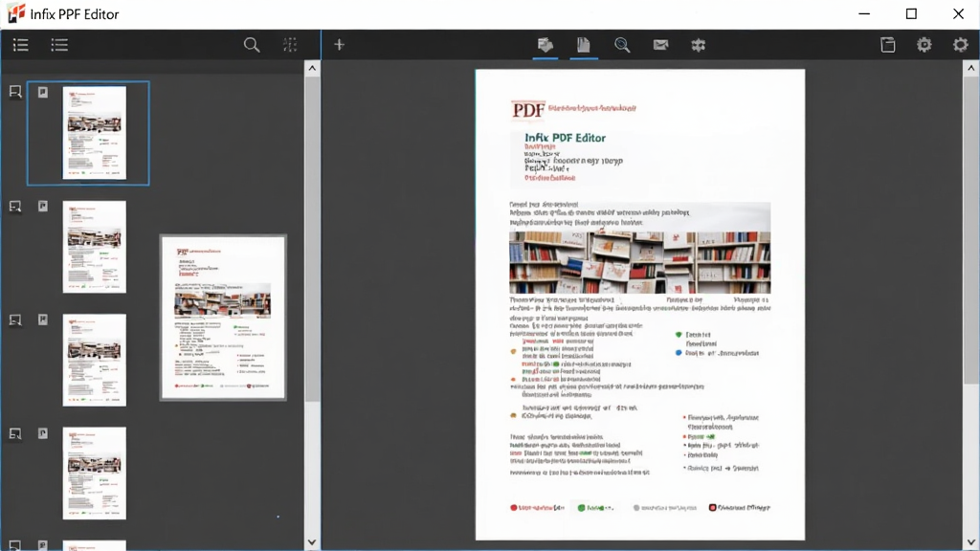
Task: Click the thumbnail panel scrollbar thumb
Action: pyautogui.click(x=313, y=239)
